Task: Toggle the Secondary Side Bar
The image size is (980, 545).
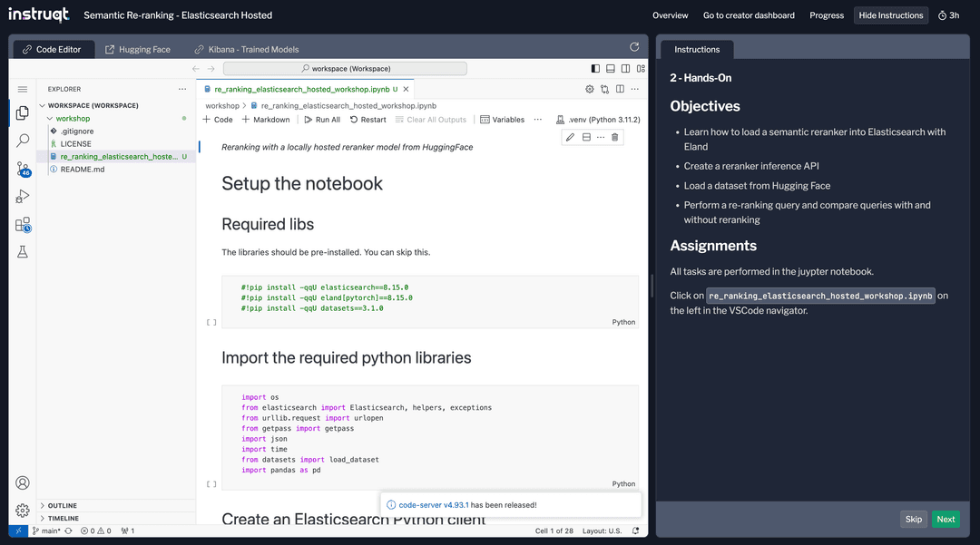Action: pos(625,68)
